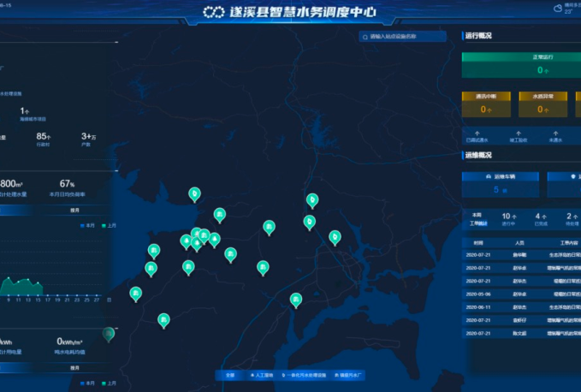Select the southernmost green station marker
This screenshot has height=392, width=581.
tap(163, 319)
